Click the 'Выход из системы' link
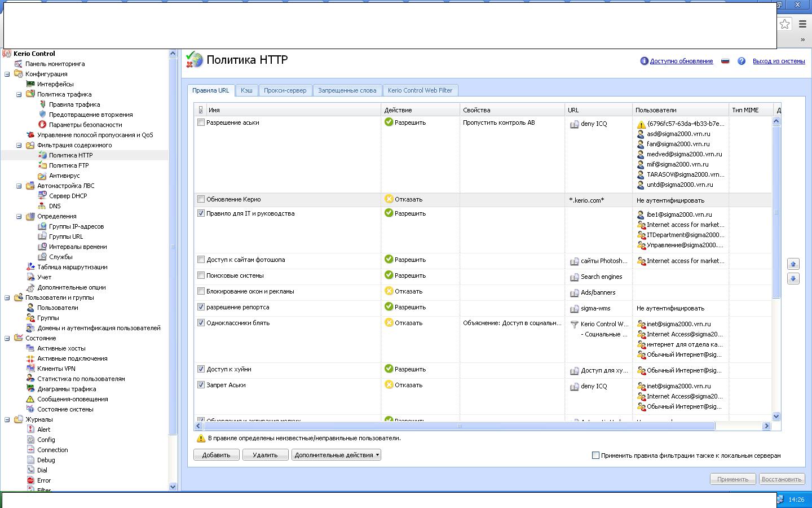 (778, 61)
